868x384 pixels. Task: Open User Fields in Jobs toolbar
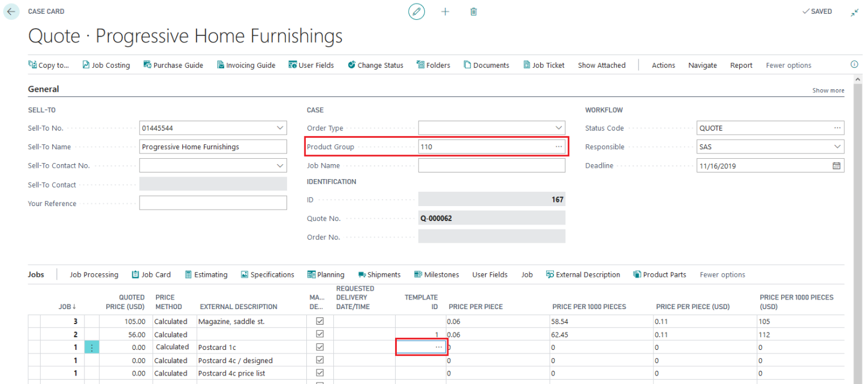click(490, 275)
